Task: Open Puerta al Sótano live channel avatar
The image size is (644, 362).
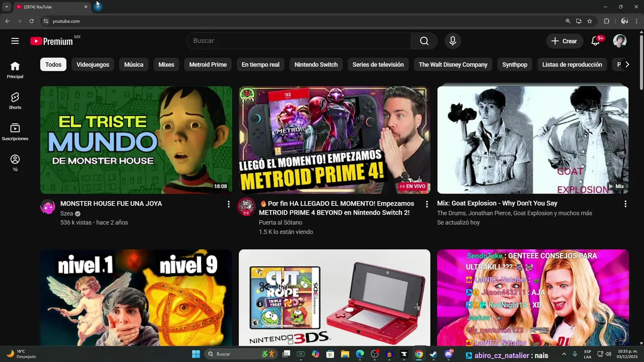Action: pyautogui.click(x=246, y=207)
